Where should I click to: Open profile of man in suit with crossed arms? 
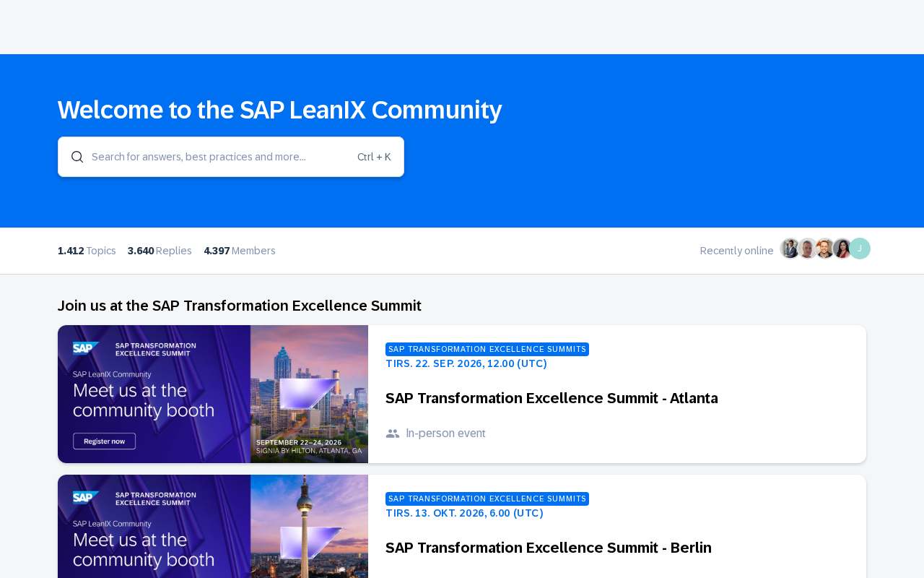[x=790, y=249]
